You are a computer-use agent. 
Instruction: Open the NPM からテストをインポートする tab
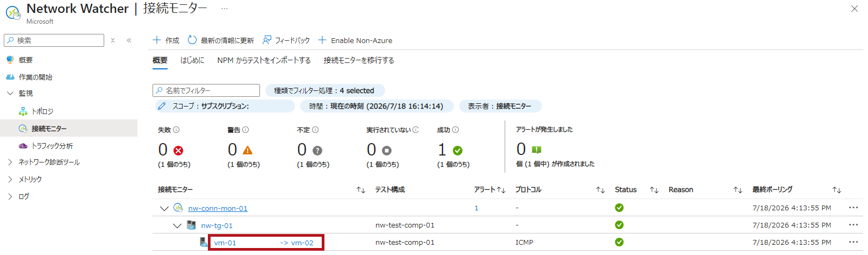[264, 60]
